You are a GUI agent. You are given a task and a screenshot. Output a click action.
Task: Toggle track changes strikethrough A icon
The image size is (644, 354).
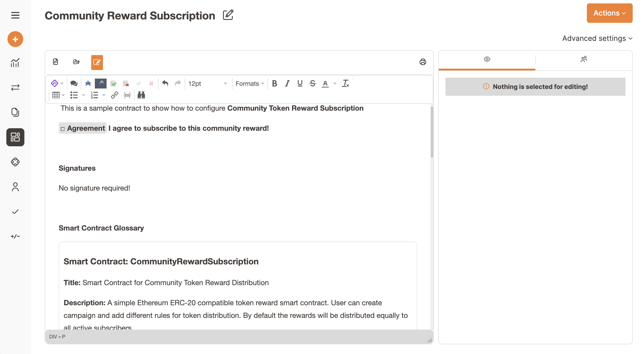click(88, 83)
